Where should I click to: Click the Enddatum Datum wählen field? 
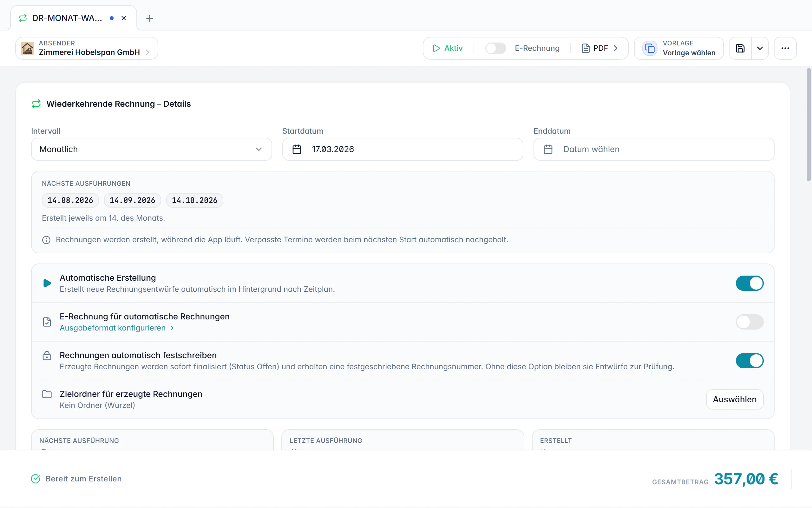654,149
